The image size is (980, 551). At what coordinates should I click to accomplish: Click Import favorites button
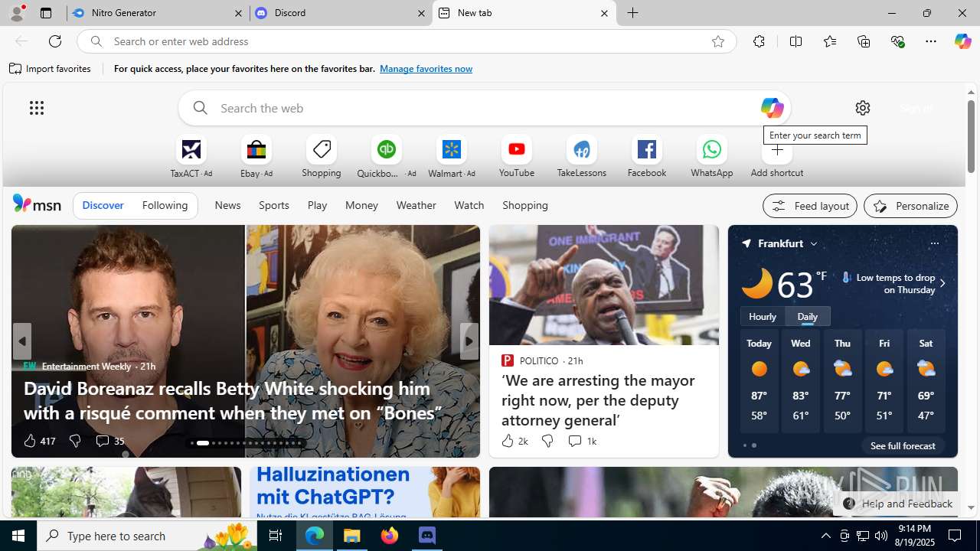tap(51, 69)
